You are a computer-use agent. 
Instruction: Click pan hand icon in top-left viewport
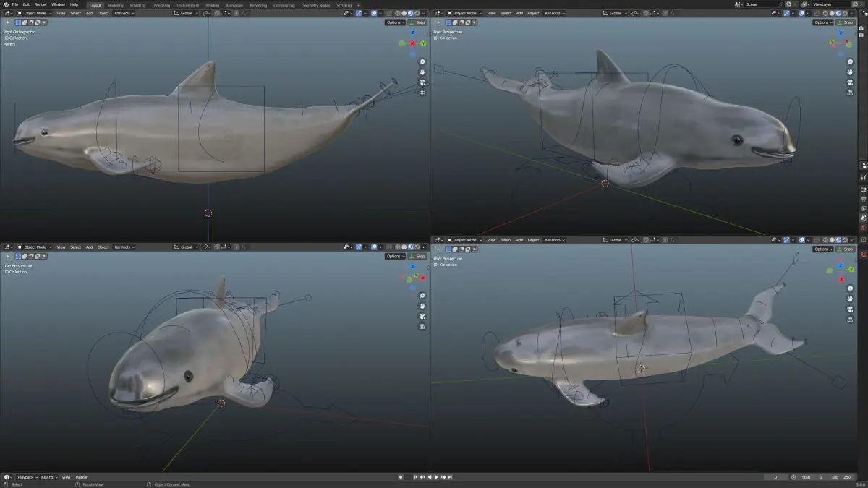pos(422,72)
